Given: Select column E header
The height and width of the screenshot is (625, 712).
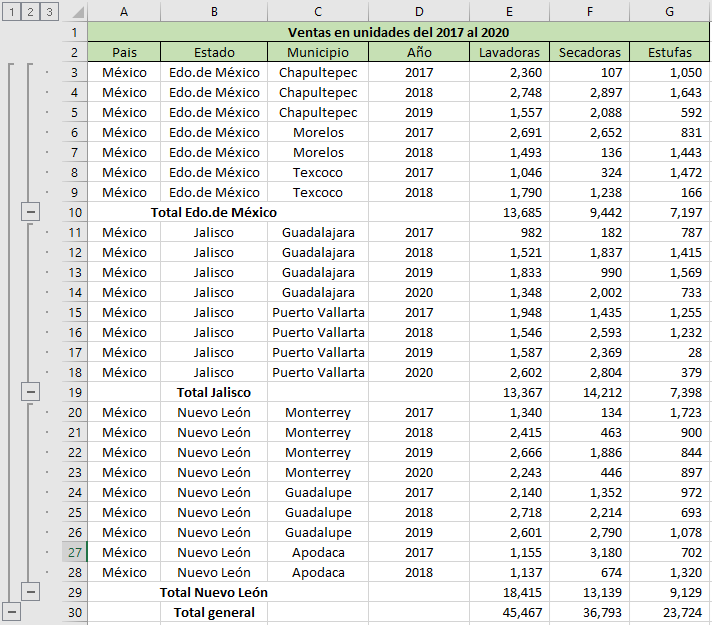Looking at the screenshot, I should click(509, 11).
